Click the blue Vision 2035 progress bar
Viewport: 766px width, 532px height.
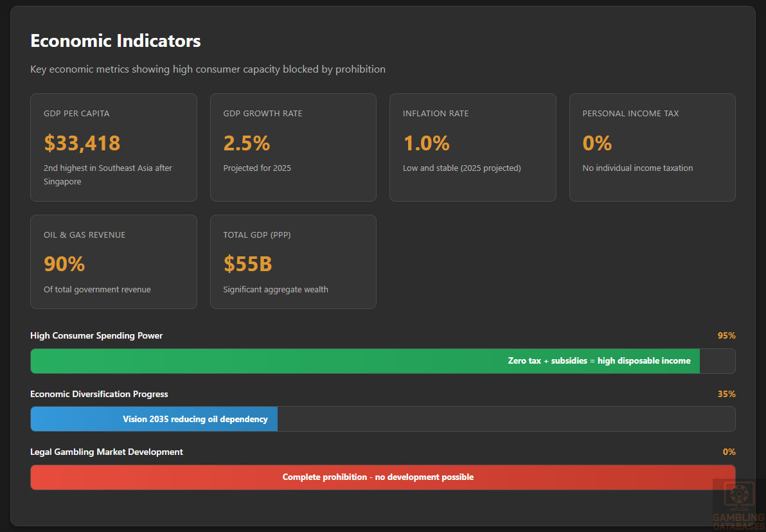[x=154, y=419]
